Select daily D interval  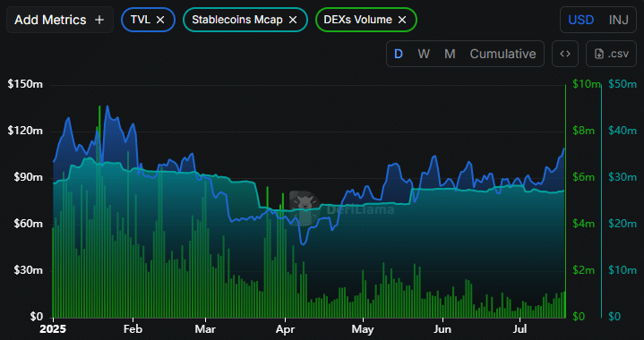[398, 54]
